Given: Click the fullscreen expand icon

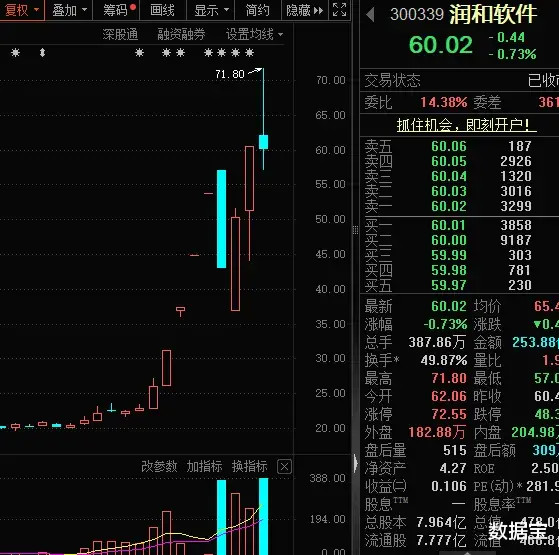Looking at the screenshot, I should coord(339,10).
